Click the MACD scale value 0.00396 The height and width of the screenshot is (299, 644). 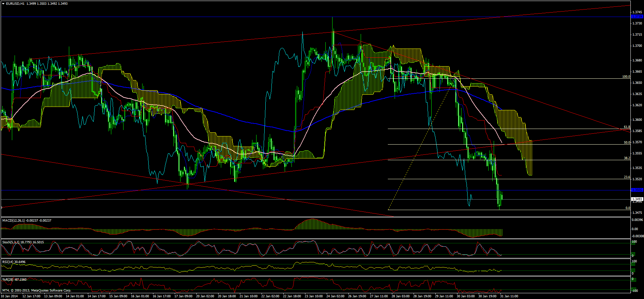tap(637, 220)
